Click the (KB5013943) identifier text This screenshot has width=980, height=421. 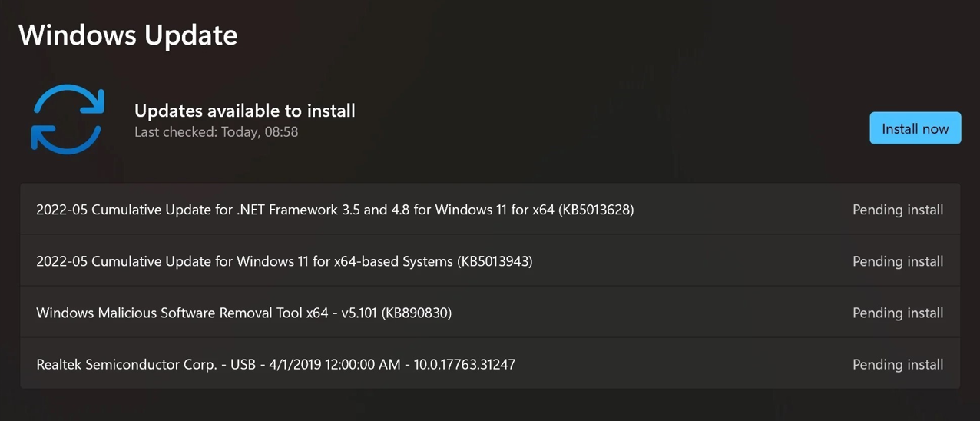tap(495, 261)
